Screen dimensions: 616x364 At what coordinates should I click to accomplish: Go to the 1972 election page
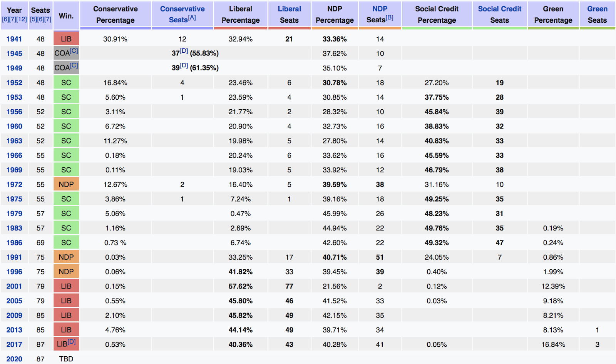(x=14, y=185)
